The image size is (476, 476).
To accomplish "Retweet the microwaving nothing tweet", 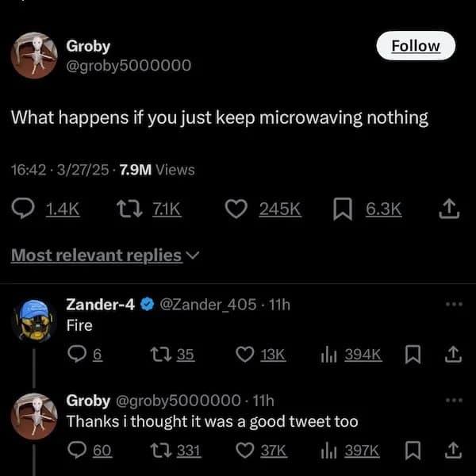I will (128, 209).
